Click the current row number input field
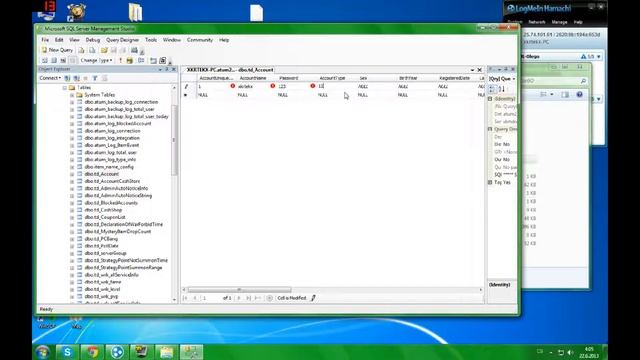 210,298
